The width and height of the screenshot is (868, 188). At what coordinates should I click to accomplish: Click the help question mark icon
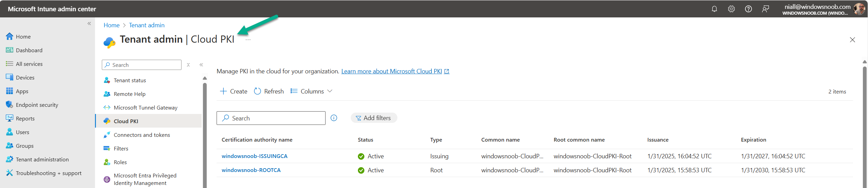[748, 9]
